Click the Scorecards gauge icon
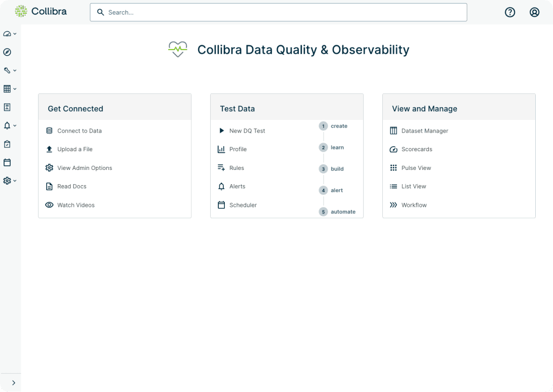This screenshot has height=392, width=553. point(393,149)
